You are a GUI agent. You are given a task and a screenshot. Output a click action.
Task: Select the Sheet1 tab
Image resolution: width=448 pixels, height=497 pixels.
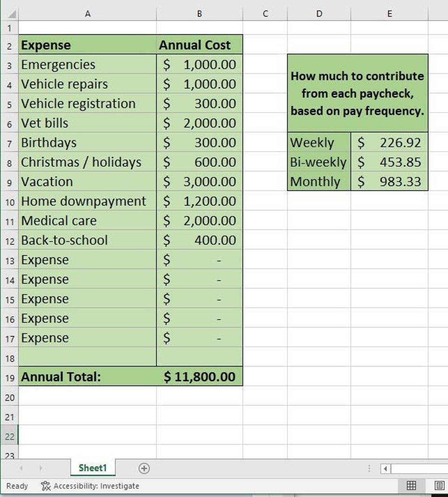pos(92,468)
